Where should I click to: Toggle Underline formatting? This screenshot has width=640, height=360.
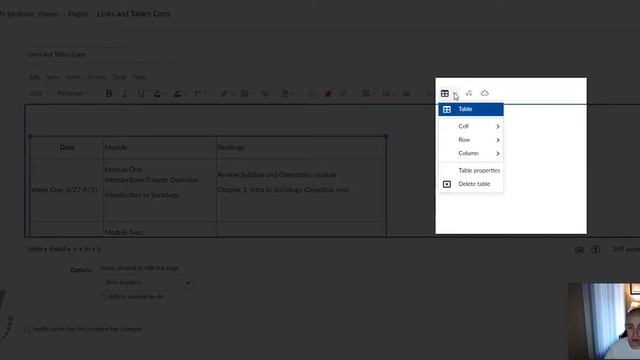141,93
